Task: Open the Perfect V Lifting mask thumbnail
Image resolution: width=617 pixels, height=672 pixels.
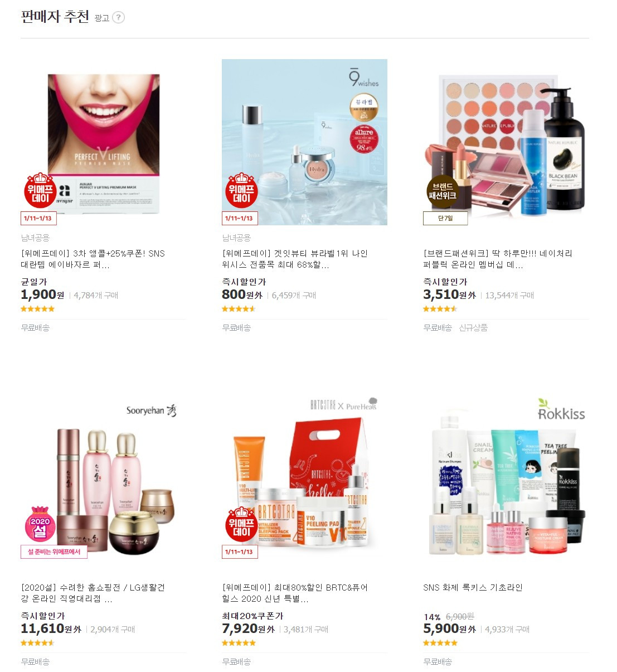Action: [104, 142]
